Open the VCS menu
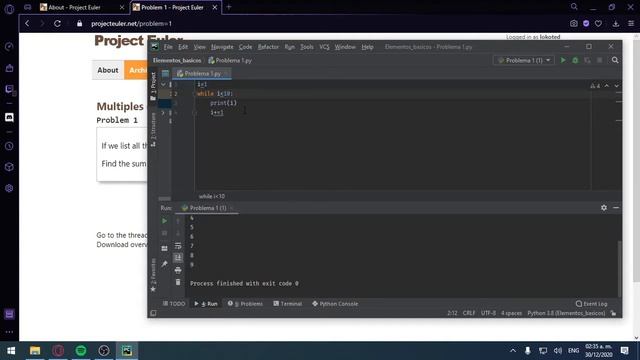Image resolution: width=640 pixels, height=360 pixels. 324,47
